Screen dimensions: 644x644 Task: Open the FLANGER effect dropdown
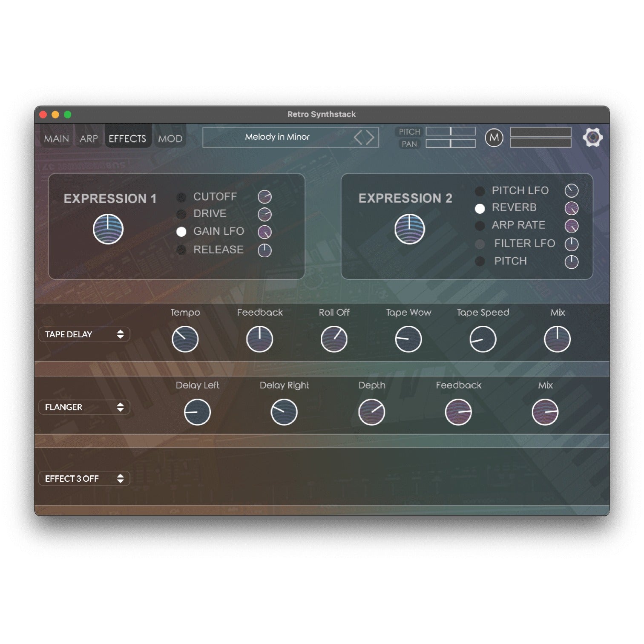[x=84, y=407]
